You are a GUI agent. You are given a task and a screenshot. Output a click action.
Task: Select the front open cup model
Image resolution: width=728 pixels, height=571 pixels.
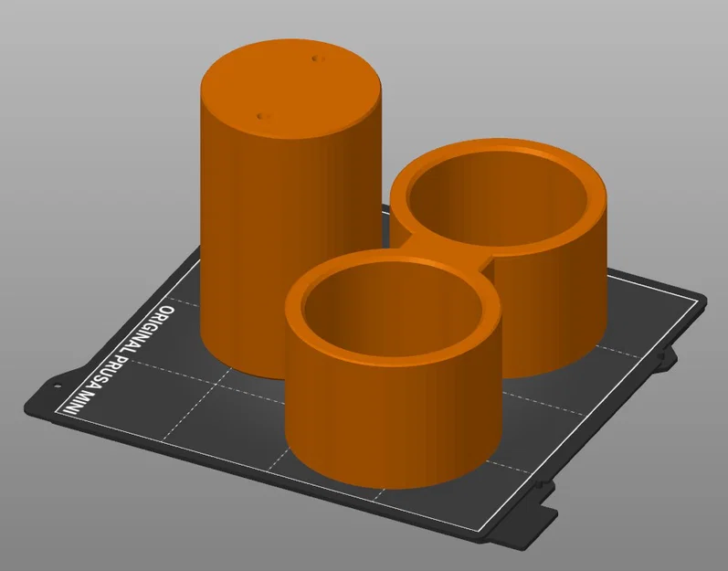coord(393,369)
